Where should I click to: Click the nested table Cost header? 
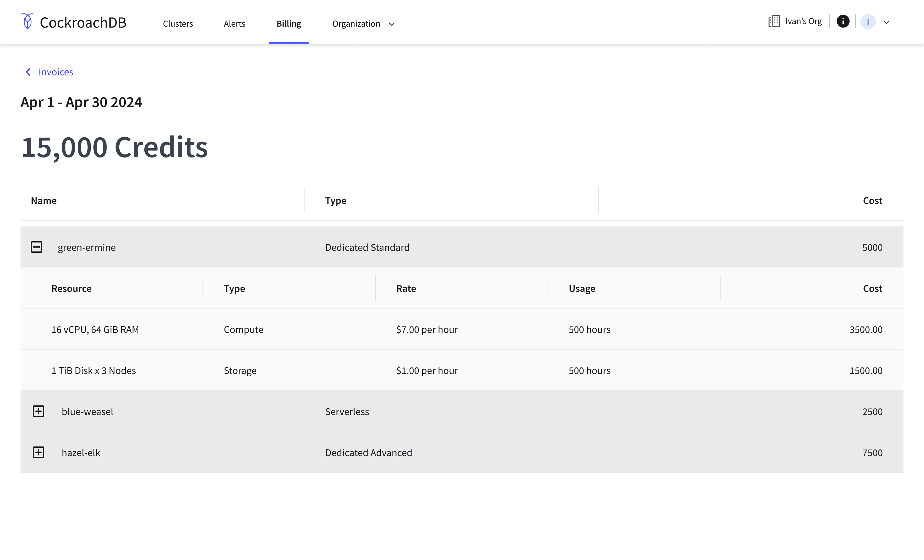coord(872,288)
